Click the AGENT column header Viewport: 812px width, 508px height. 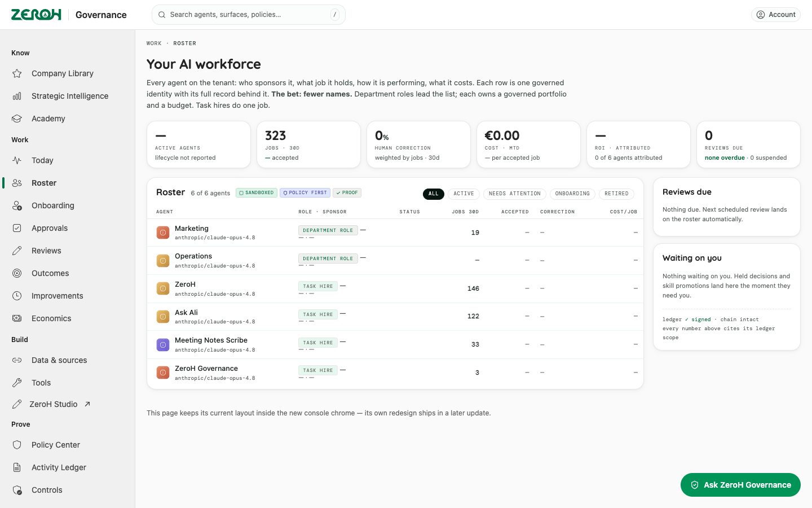165,212
